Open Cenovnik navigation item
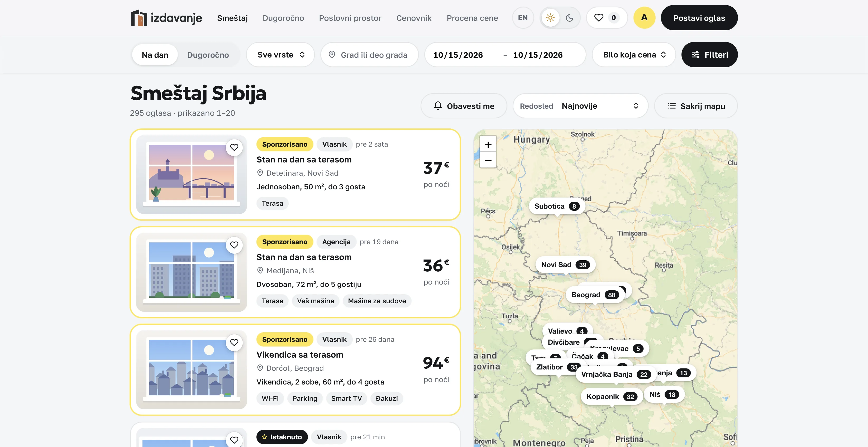This screenshot has width=868, height=447. [414, 18]
